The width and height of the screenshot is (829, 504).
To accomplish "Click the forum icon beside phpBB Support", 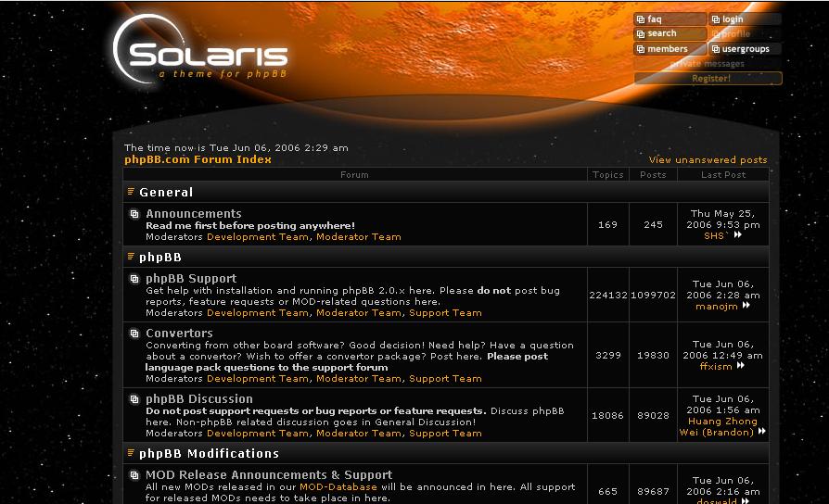I will 134,279.
